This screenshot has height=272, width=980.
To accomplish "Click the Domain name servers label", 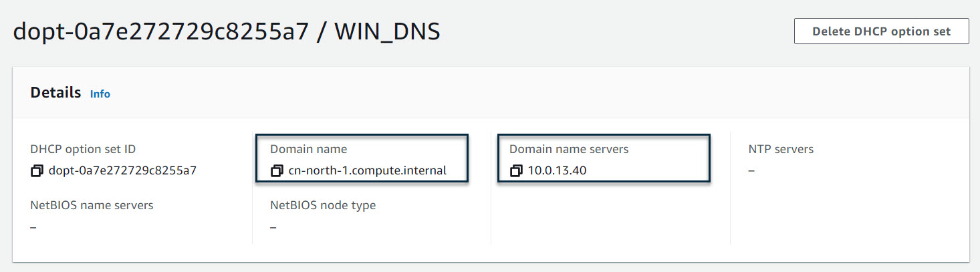I will [x=569, y=149].
